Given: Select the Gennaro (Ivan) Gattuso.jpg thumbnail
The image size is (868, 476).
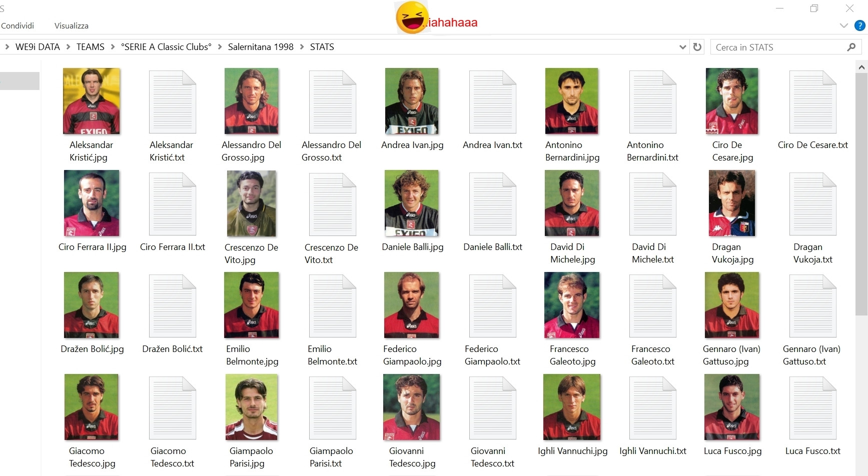Looking at the screenshot, I should pyautogui.click(x=732, y=305).
